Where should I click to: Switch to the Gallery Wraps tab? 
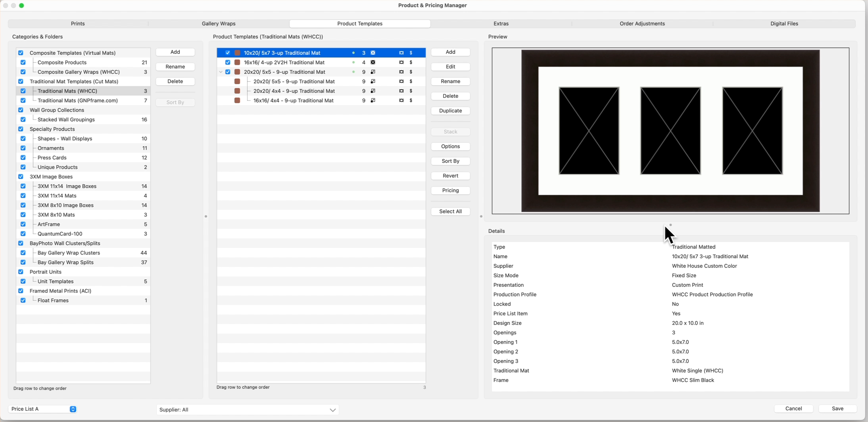[x=219, y=23]
